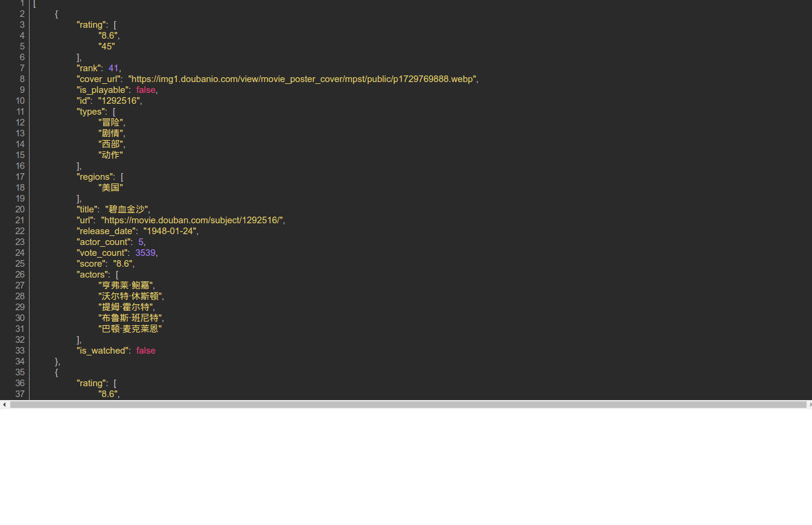Click line number 1 in the gutter
Viewport: 812px width, 525px height.
(22, 4)
